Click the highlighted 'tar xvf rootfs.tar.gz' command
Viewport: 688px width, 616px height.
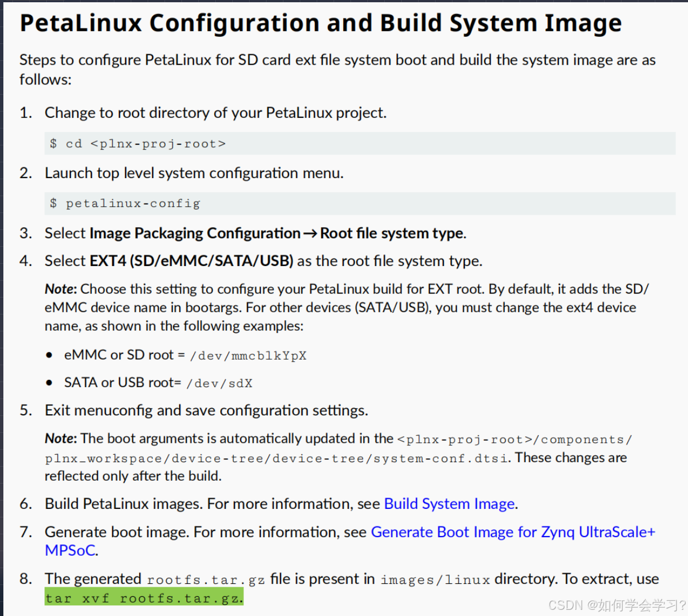tap(144, 598)
